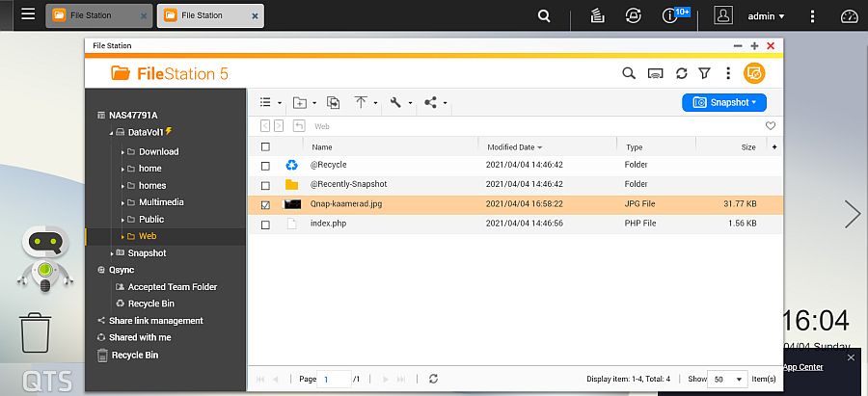This screenshot has height=396, width=868.
Task: Refresh File Station with header refresh icon
Action: [682, 73]
